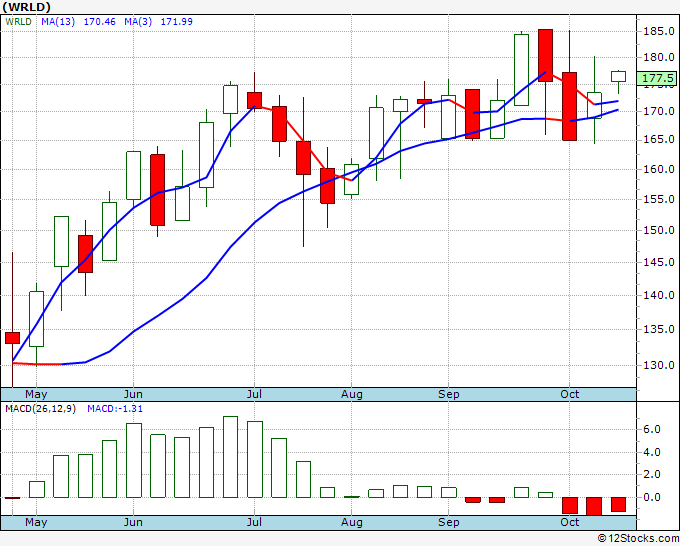Click Jul on the MACD panel's date axis
Image resolution: width=680 pixels, height=546 pixels.
(254, 523)
